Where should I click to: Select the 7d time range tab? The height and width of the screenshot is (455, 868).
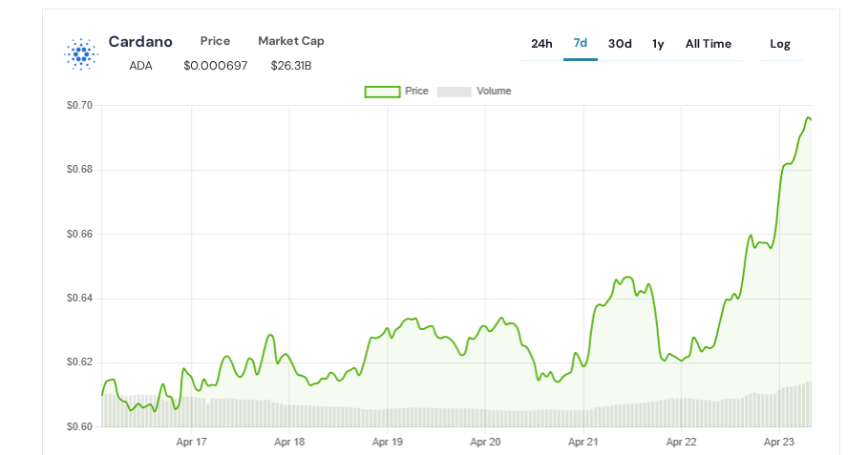pyautogui.click(x=581, y=43)
